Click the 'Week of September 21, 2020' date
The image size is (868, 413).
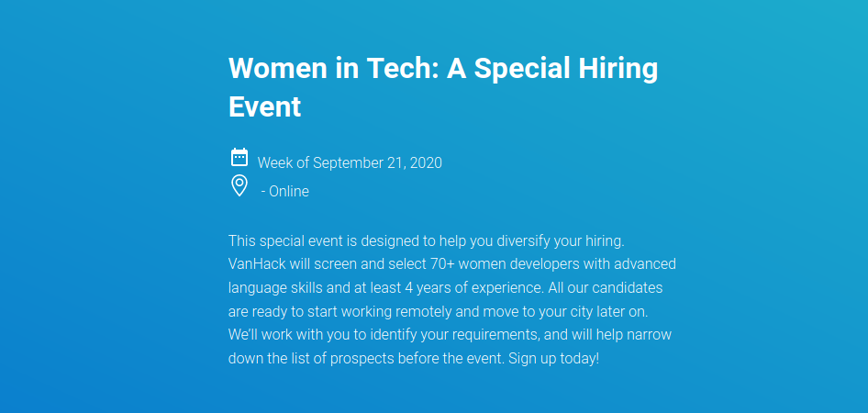coord(350,162)
